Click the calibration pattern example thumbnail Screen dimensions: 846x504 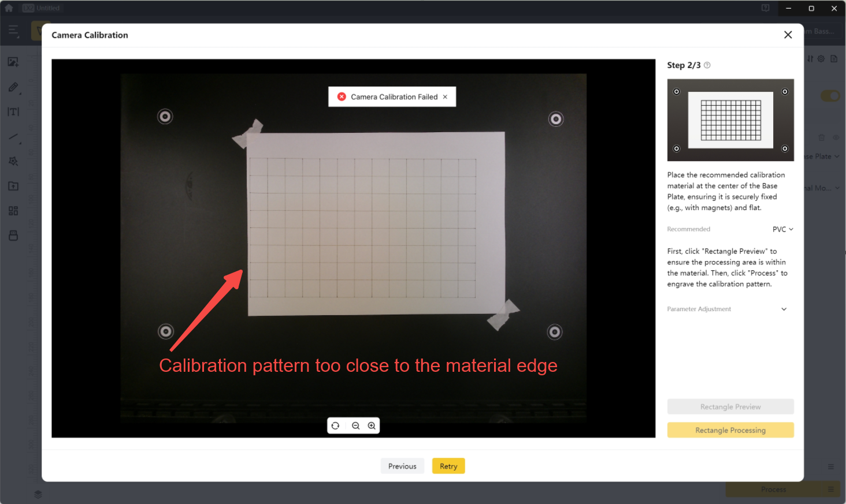pyautogui.click(x=730, y=120)
